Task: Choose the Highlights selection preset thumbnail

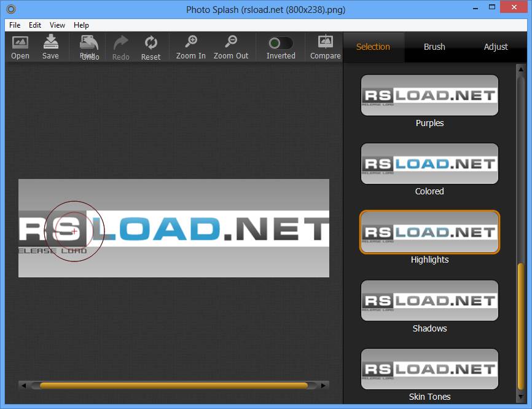Action: click(429, 232)
